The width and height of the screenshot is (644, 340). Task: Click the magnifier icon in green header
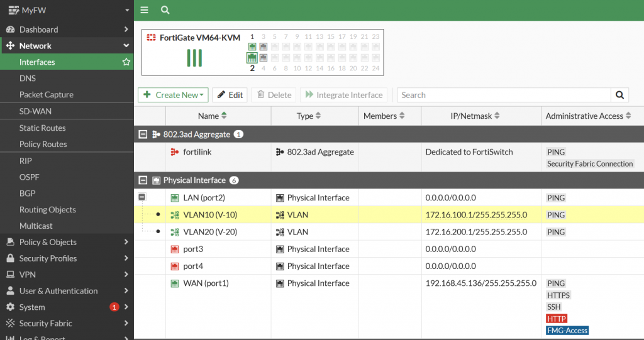[x=165, y=10]
